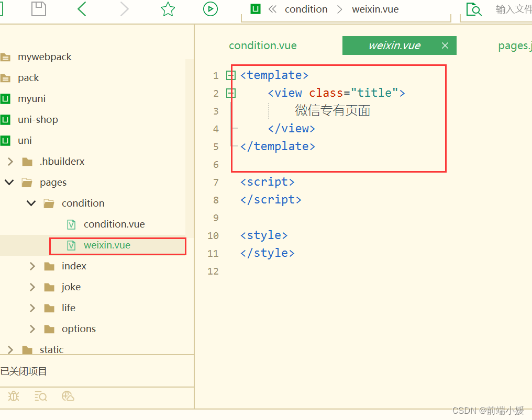Select the index folder label
This screenshot has height=420, width=532.
point(74,266)
